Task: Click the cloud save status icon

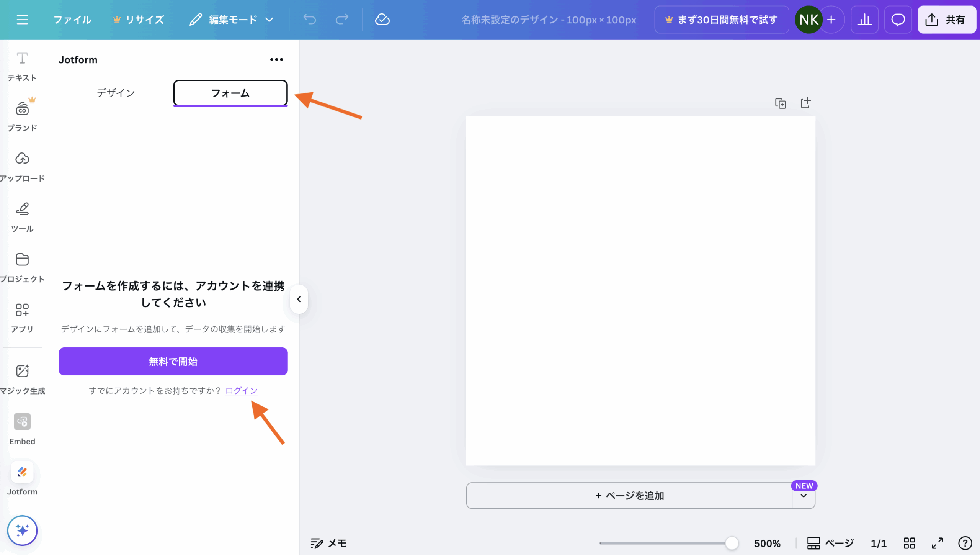Action: tap(382, 19)
